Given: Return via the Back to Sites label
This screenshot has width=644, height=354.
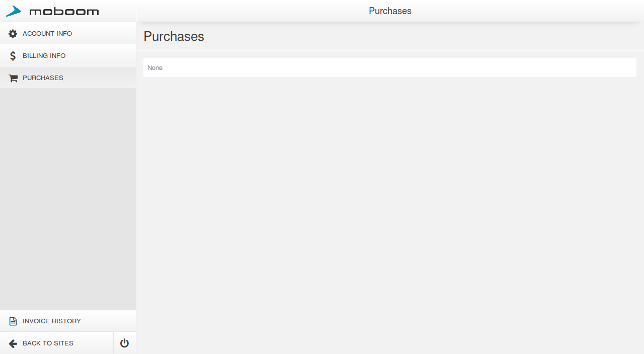Looking at the screenshot, I should pyautogui.click(x=48, y=343).
